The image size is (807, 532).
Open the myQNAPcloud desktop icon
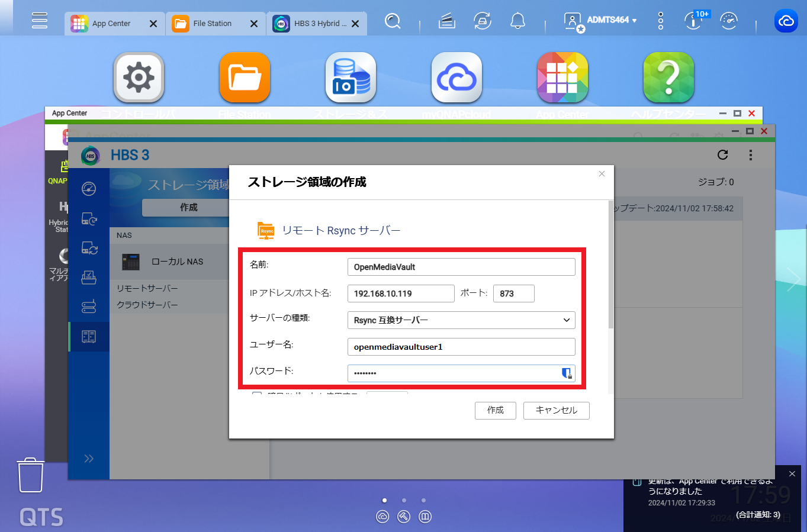[456, 78]
